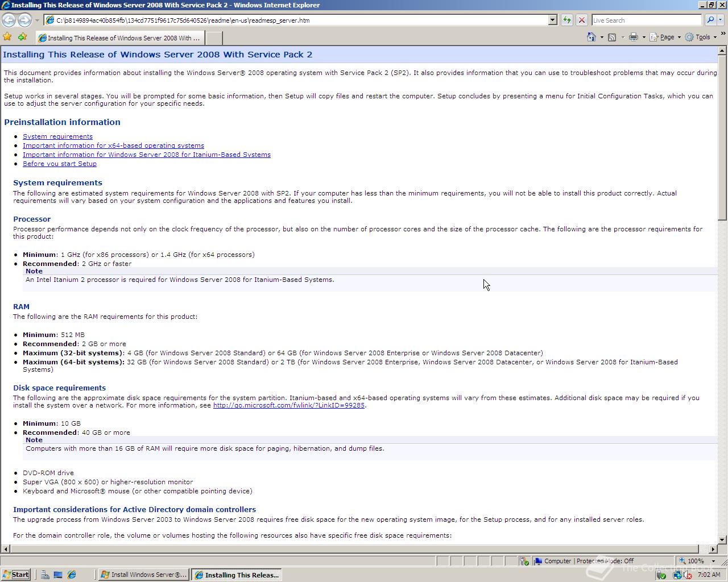Screen dimensions: 728x582
Task: Click the Internet Explorer title bar icon
Action: tap(6, 5)
